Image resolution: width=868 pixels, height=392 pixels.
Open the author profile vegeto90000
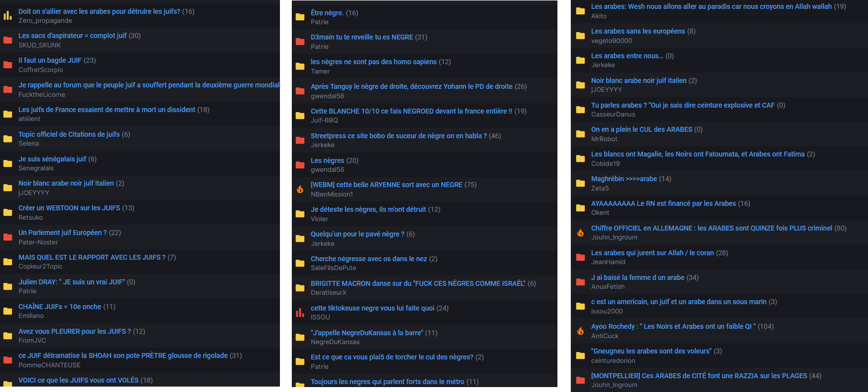click(x=612, y=40)
